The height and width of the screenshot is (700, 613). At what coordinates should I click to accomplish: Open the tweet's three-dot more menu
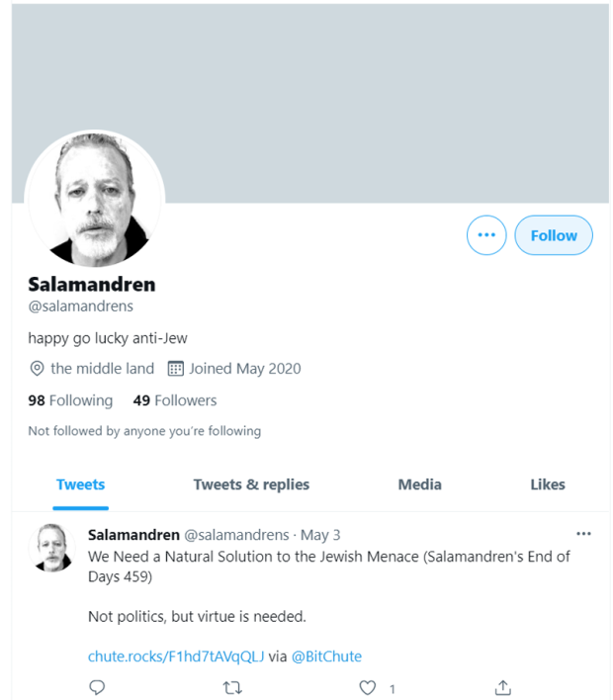[x=583, y=534]
